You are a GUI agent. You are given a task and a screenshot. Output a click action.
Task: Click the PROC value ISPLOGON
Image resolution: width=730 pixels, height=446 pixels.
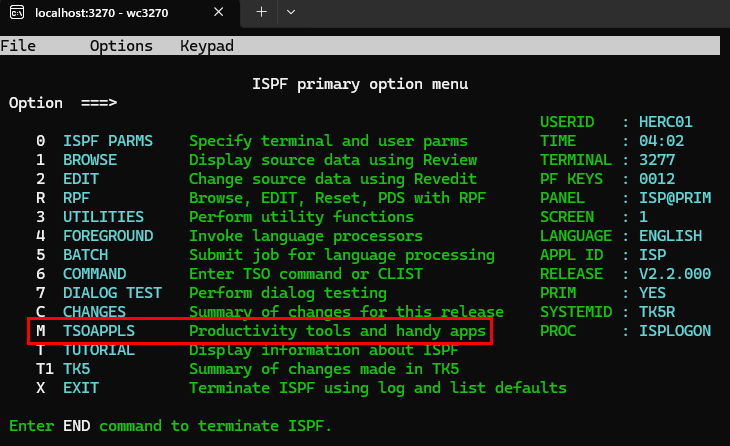[x=675, y=331]
